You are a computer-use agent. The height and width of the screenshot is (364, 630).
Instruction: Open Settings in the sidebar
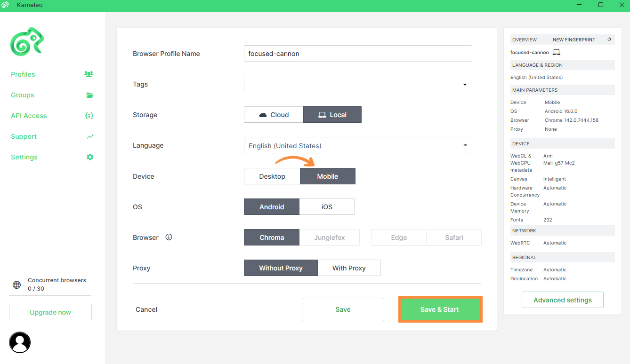[x=24, y=157]
